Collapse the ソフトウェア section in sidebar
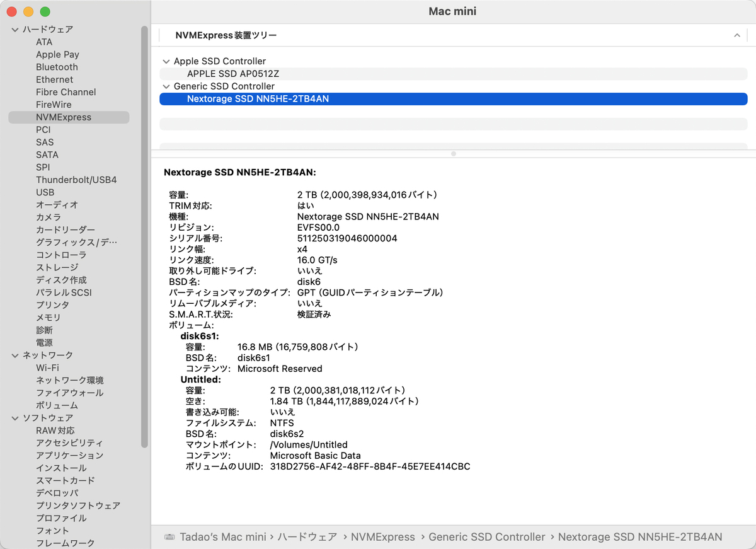 pyautogui.click(x=15, y=418)
